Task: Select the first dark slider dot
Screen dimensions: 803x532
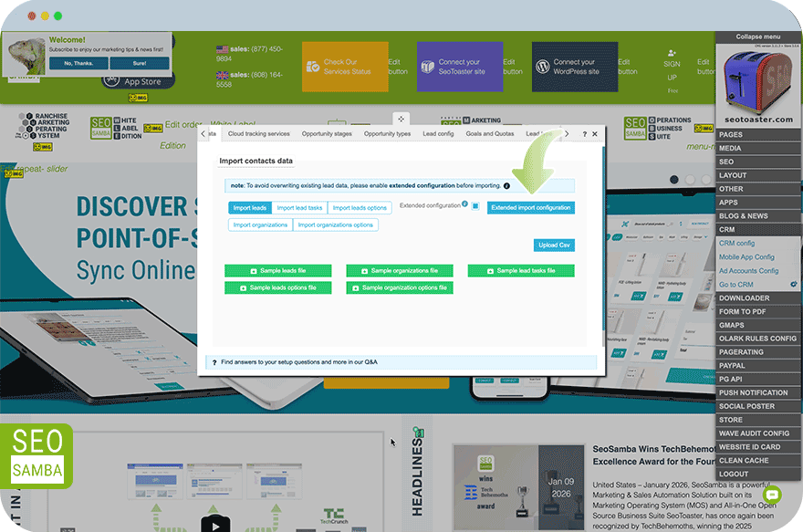Action: point(674,180)
